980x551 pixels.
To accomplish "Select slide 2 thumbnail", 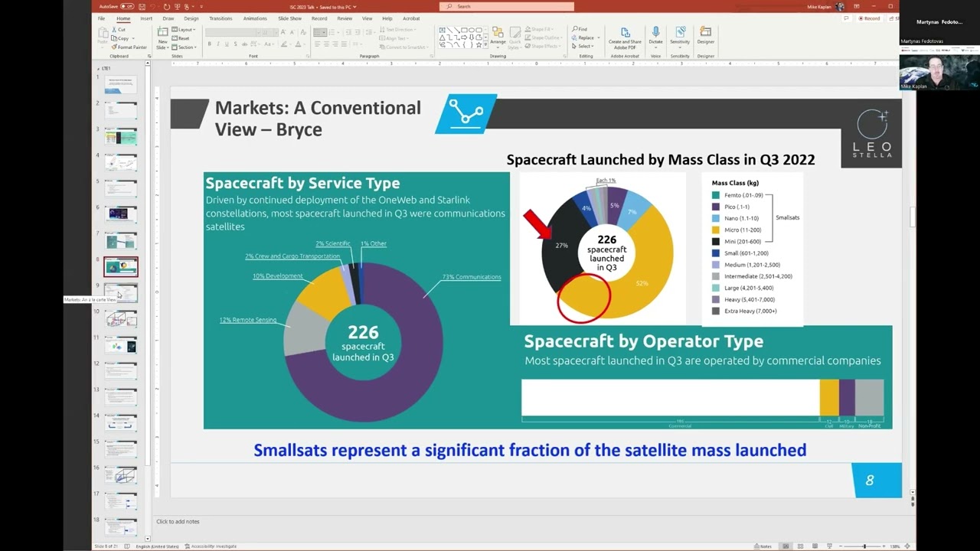I will [x=121, y=110].
